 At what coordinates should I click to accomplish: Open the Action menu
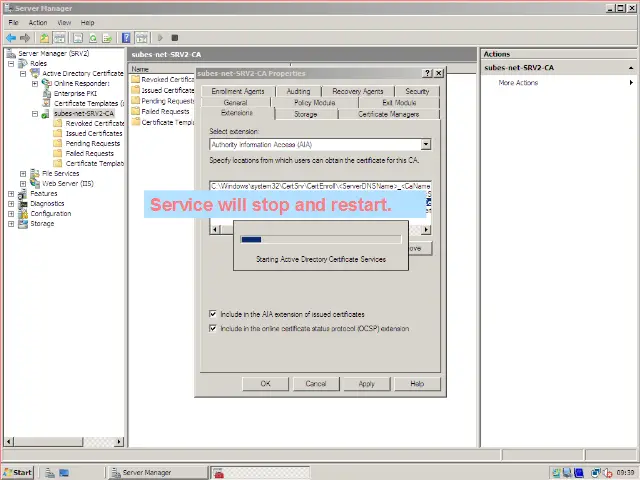[38, 22]
